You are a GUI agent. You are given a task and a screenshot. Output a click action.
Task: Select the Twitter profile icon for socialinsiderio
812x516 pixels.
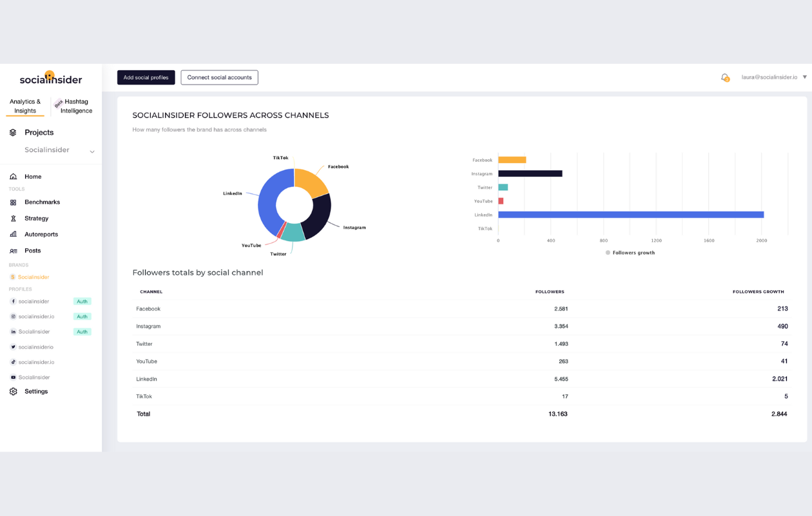13,347
